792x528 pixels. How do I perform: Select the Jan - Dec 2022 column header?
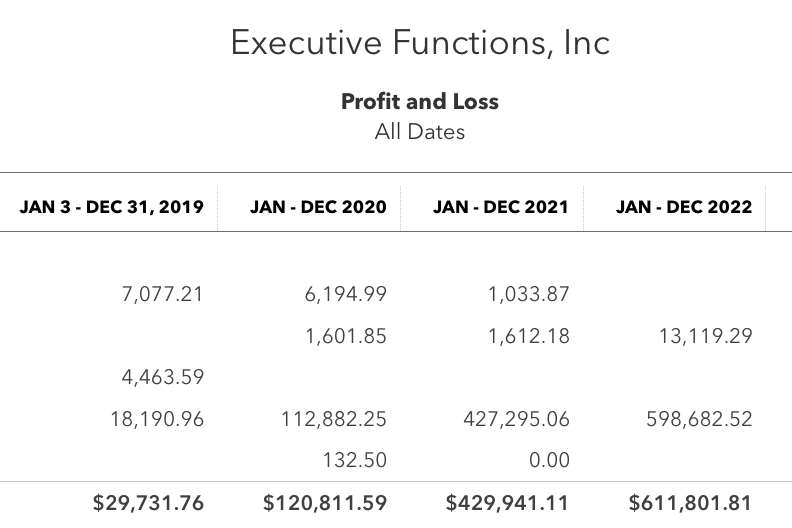[684, 207]
